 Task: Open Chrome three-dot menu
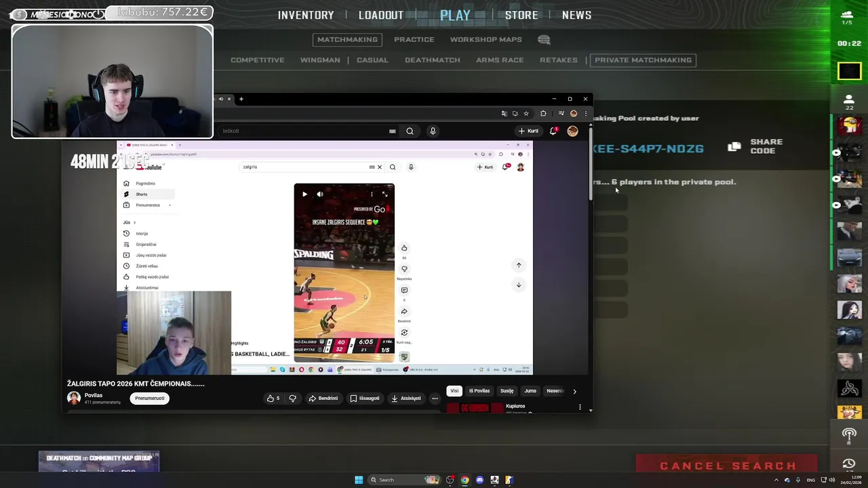(586, 113)
